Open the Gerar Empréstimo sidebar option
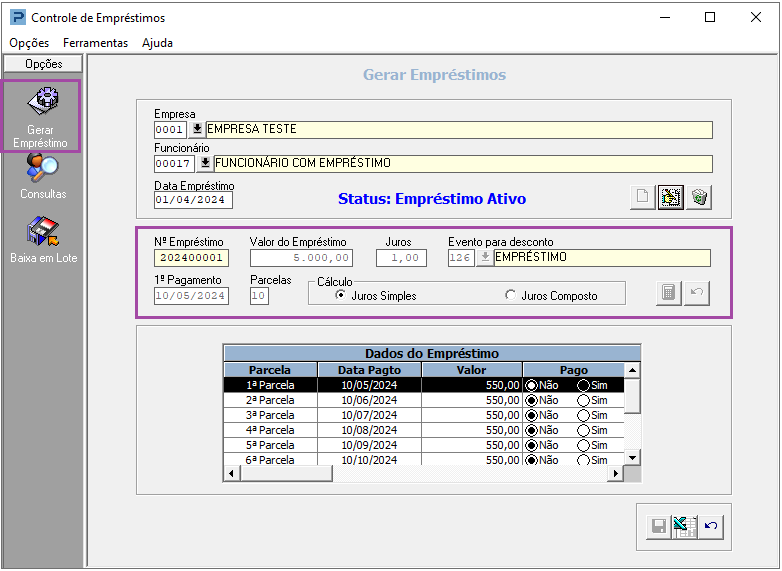 41,116
